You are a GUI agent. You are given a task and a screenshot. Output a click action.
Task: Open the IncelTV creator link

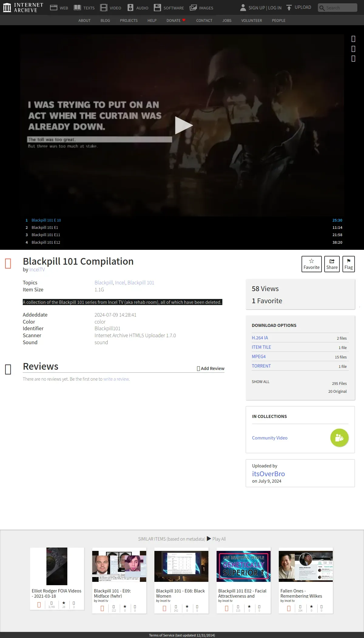[x=37, y=270]
